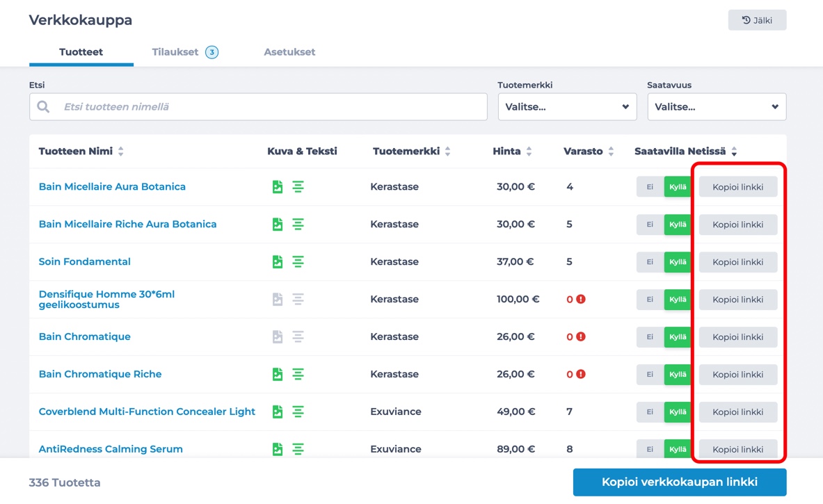Open the Asetukset tab

(289, 52)
